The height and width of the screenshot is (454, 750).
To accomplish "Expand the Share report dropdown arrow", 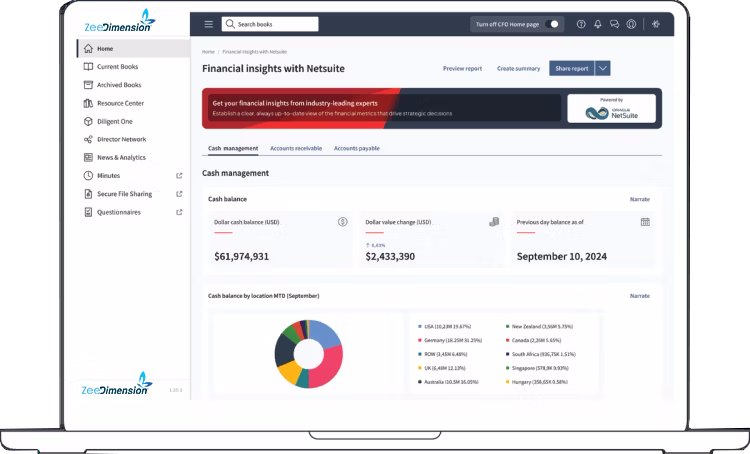I will point(602,68).
